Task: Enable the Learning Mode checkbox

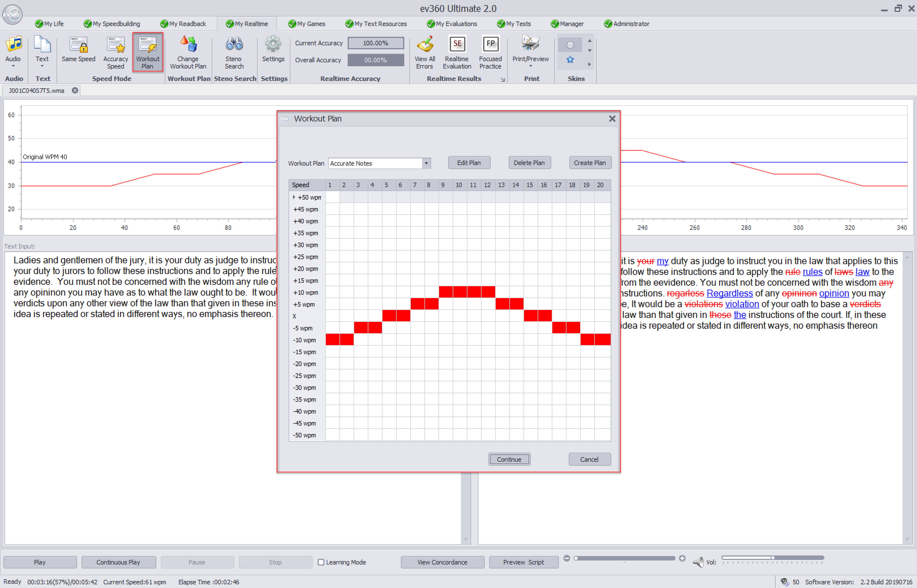Action: pos(321,562)
